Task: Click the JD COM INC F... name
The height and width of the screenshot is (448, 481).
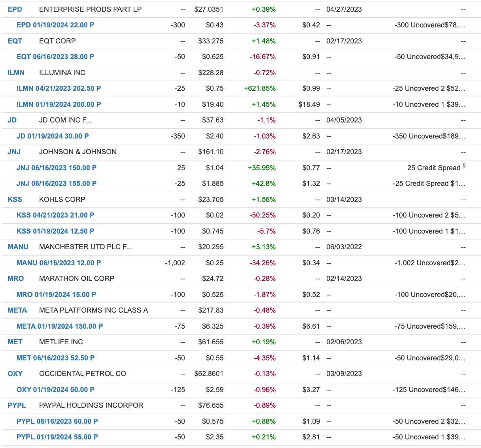Action: 65,120
